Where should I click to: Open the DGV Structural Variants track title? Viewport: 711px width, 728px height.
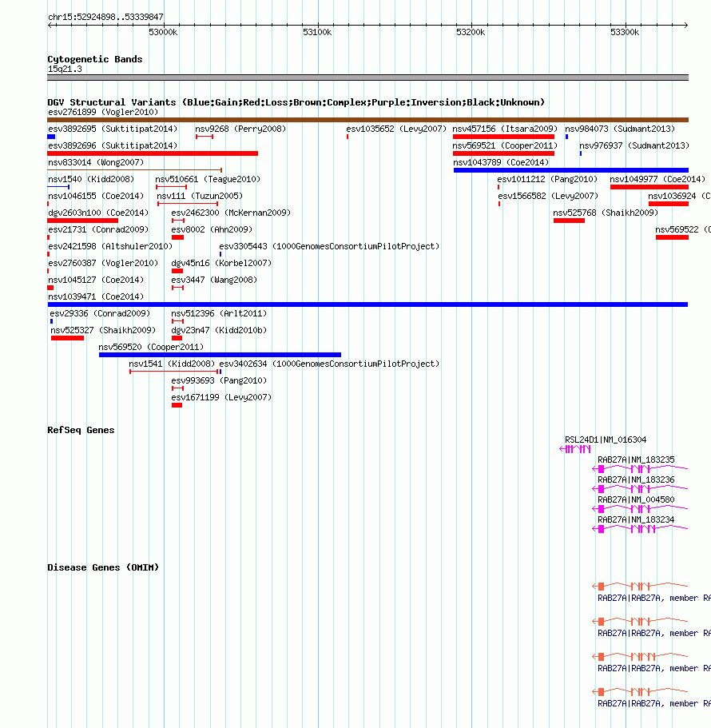pos(296,102)
